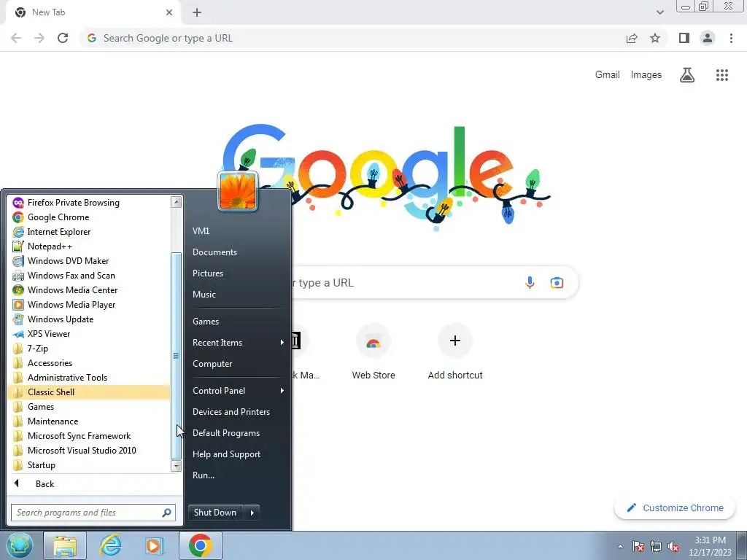This screenshot has height=560, width=747.
Task: Open the Google apps grid
Action: pos(722,75)
